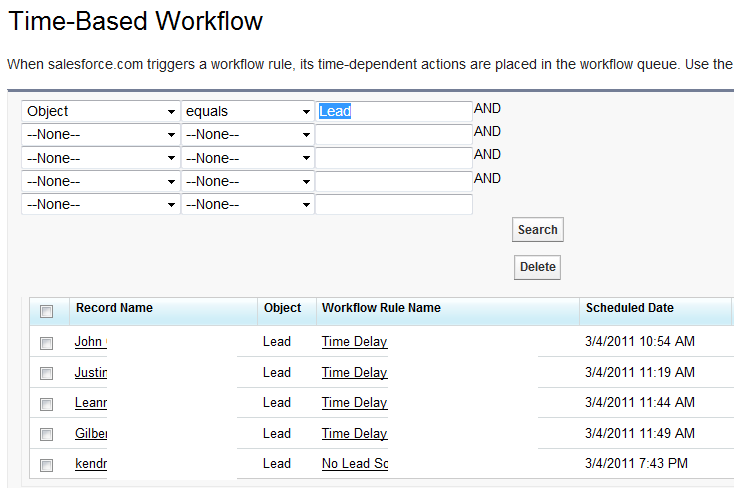
Task: Open the John record link
Action: (91, 341)
